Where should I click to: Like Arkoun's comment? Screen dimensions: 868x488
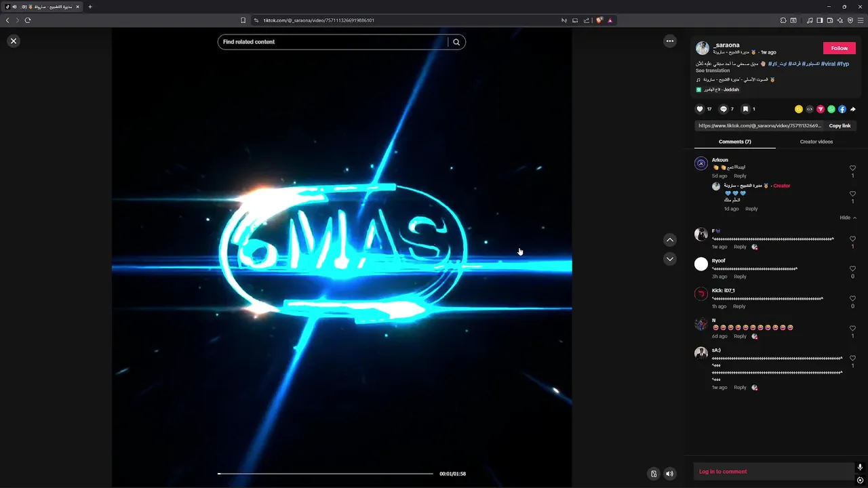(853, 168)
